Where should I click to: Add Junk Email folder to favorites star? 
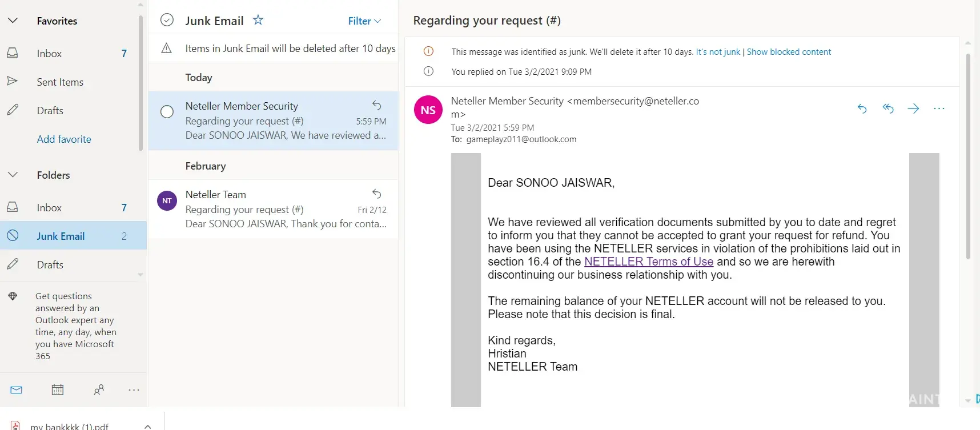258,21
